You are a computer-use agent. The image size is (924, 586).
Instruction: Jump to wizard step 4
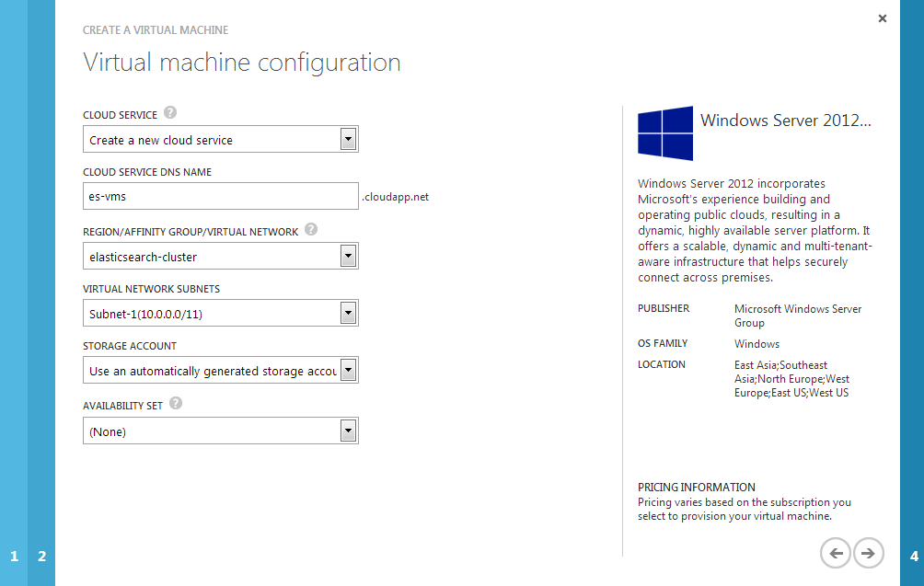coord(914,556)
